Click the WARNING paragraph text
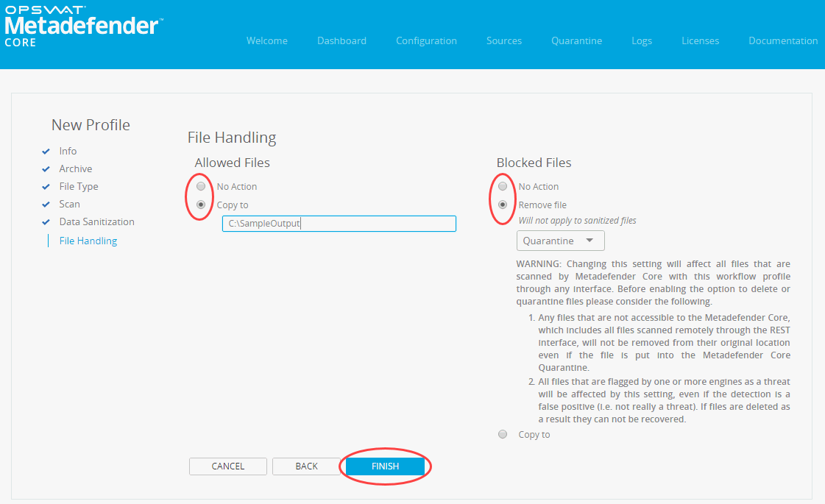 [x=653, y=283]
